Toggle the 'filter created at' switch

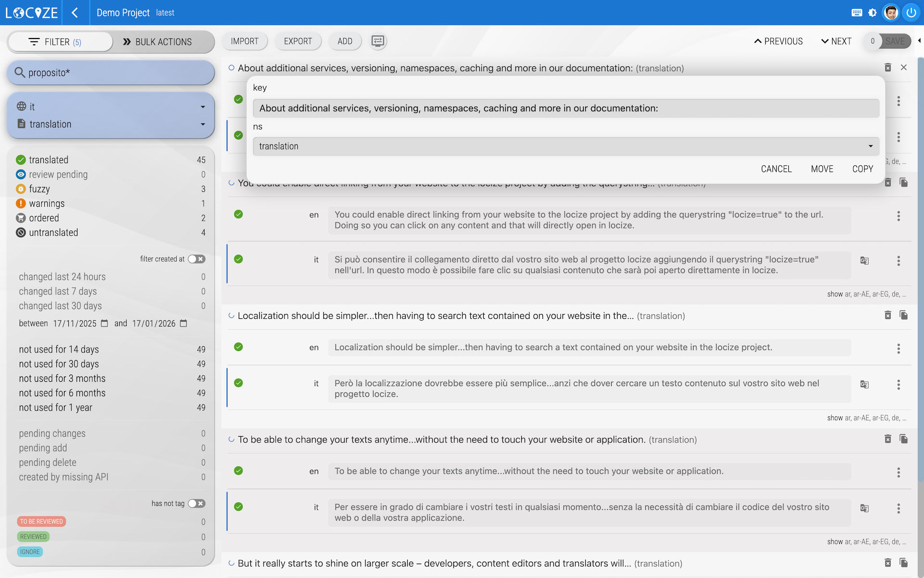(x=196, y=259)
